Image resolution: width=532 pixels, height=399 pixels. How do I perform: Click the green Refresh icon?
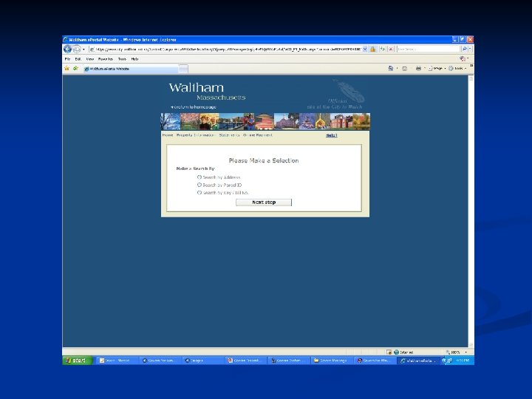pos(383,50)
